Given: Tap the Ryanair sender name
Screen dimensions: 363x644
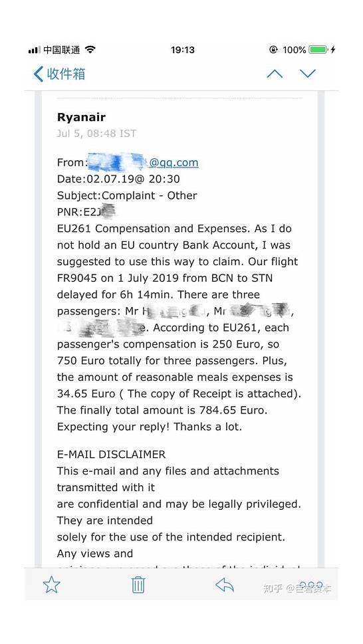Looking at the screenshot, I should pyautogui.click(x=81, y=117).
